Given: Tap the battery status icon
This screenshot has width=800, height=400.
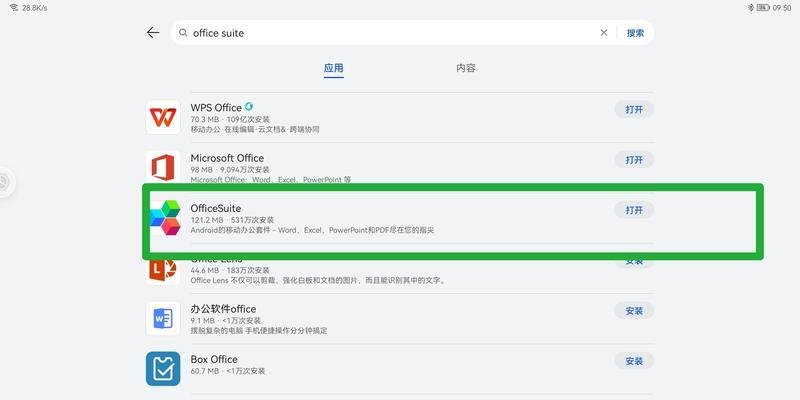Looking at the screenshot, I should (x=763, y=8).
